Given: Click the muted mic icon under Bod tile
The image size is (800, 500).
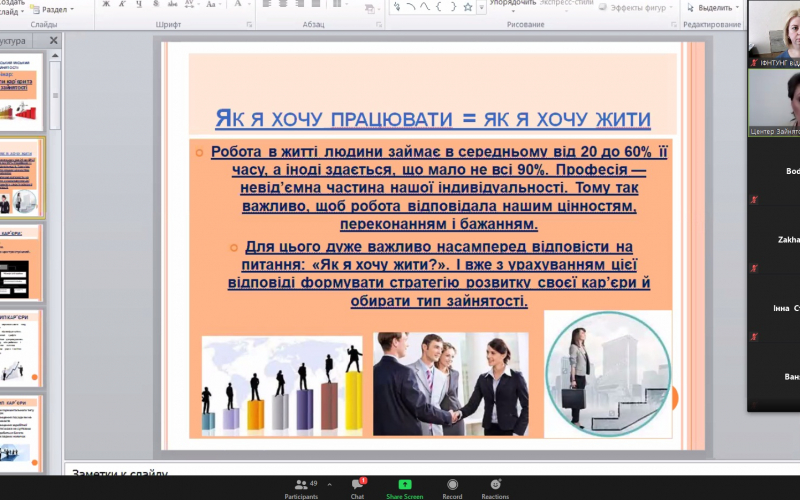Looking at the screenshot, I should (754, 199).
